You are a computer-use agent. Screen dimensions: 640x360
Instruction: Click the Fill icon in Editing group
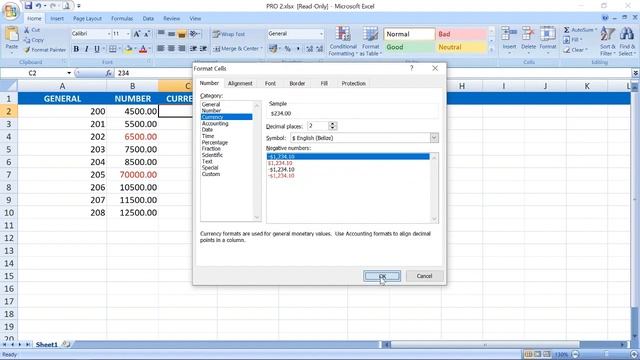pos(567,40)
